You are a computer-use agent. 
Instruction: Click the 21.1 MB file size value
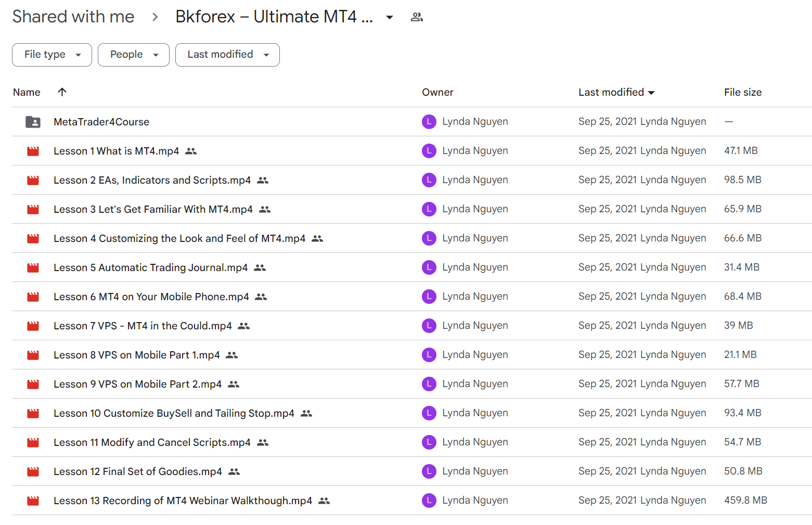pos(740,354)
